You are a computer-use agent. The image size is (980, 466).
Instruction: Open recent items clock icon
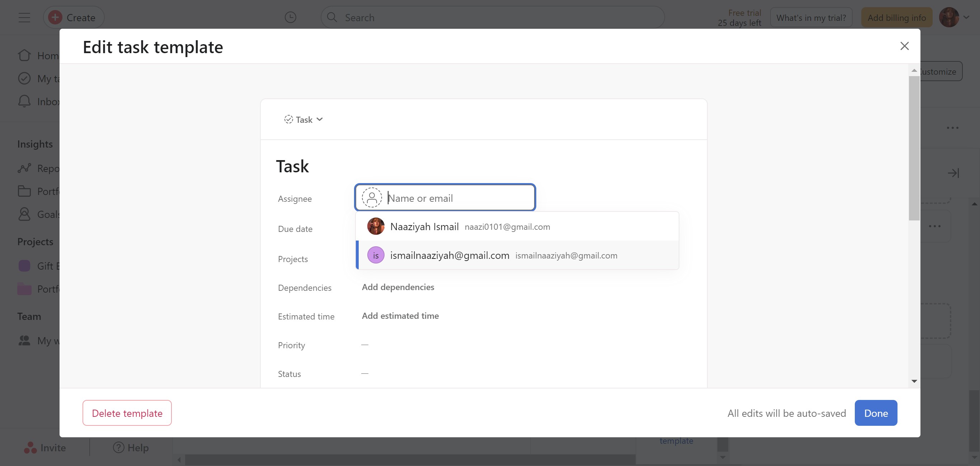click(x=290, y=18)
